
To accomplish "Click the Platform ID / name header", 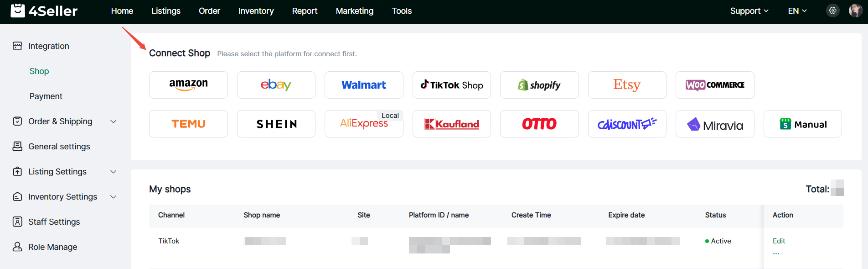I will [439, 215].
